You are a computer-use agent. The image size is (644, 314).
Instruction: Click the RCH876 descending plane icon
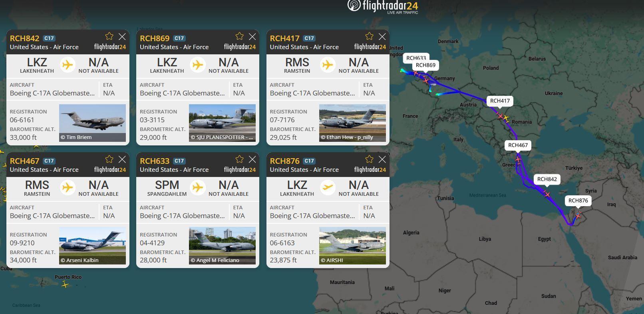pyautogui.click(x=328, y=187)
